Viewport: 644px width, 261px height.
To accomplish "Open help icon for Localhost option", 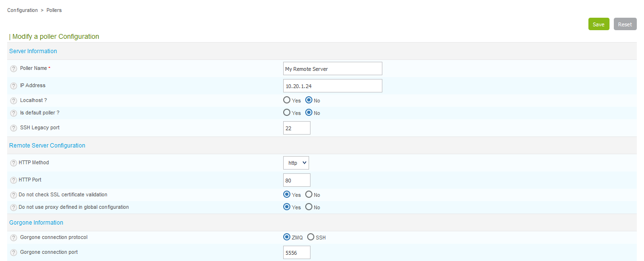I will pyautogui.click(x=13, y=101).
